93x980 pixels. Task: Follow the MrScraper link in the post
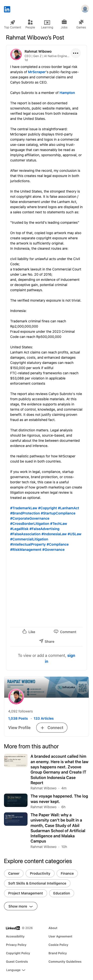[37, 71]
